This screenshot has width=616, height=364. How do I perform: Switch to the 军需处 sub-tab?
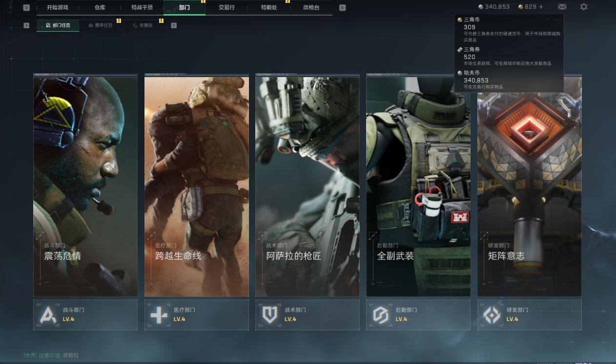(x=143, y=25)
